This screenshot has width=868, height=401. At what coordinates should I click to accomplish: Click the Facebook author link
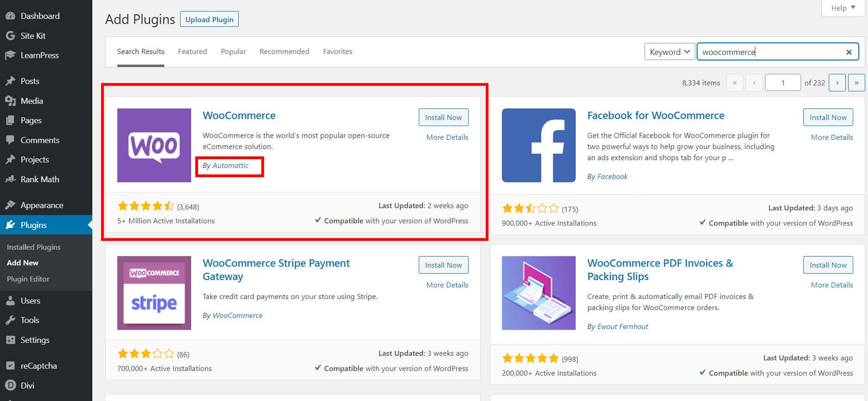(612, 177)
